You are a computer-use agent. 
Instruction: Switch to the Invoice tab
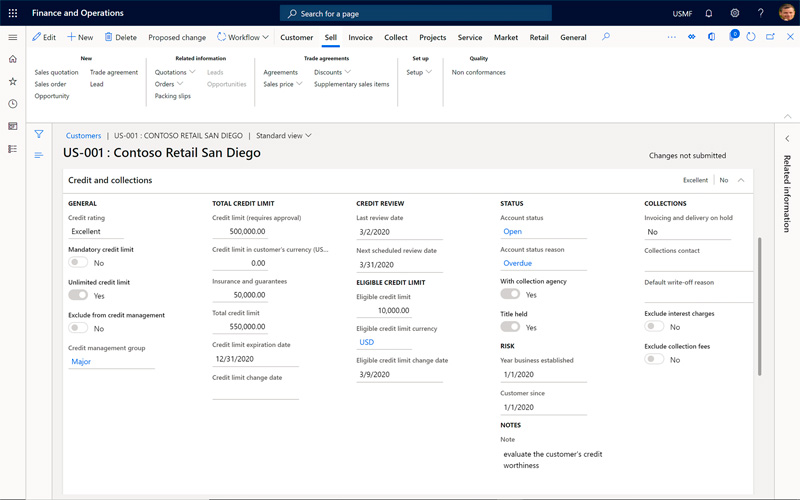[360, 37]
